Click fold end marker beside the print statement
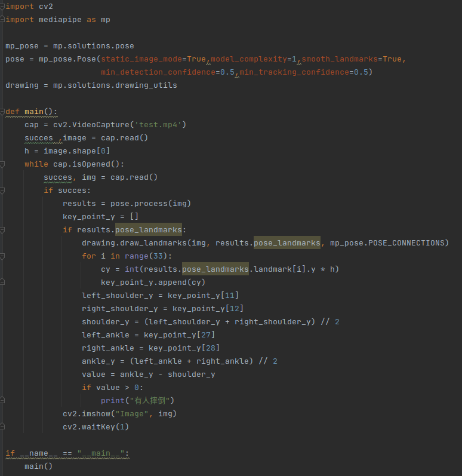Screen dimensions: 462x476 click(x=2, y=401)
